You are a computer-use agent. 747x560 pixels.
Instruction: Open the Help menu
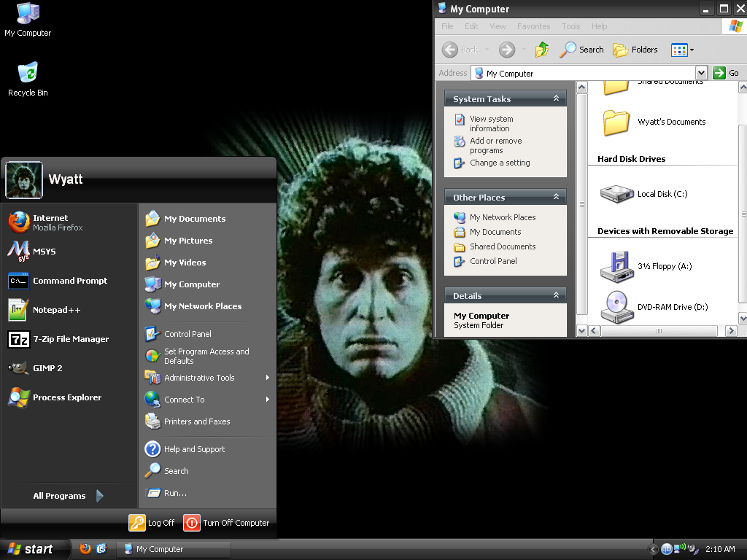coord(600,26)
